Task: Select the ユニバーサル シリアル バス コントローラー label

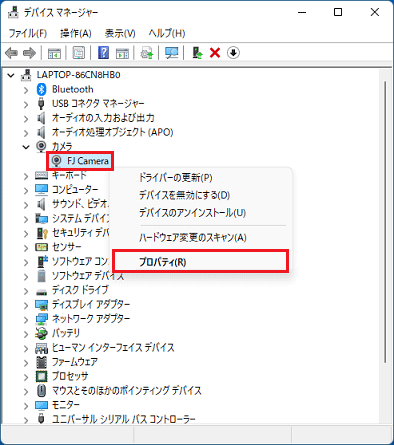Action: coord(124,419)
